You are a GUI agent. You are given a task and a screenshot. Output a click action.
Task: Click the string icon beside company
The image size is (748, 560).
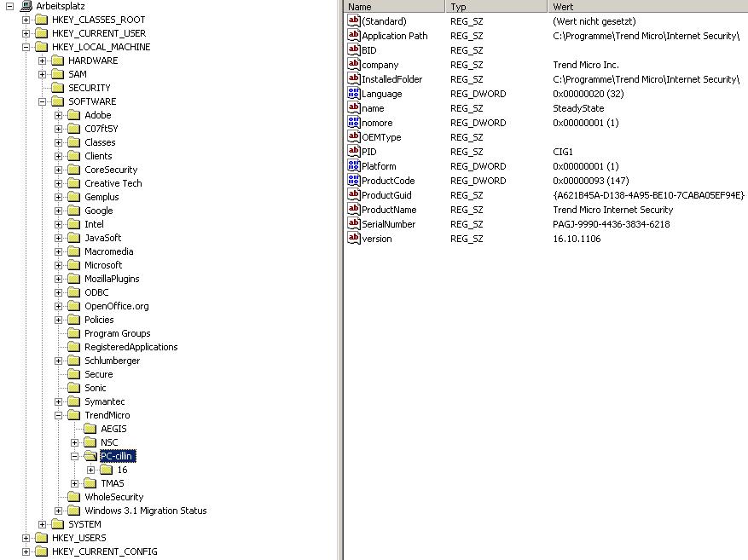click(x=353, y=64)
